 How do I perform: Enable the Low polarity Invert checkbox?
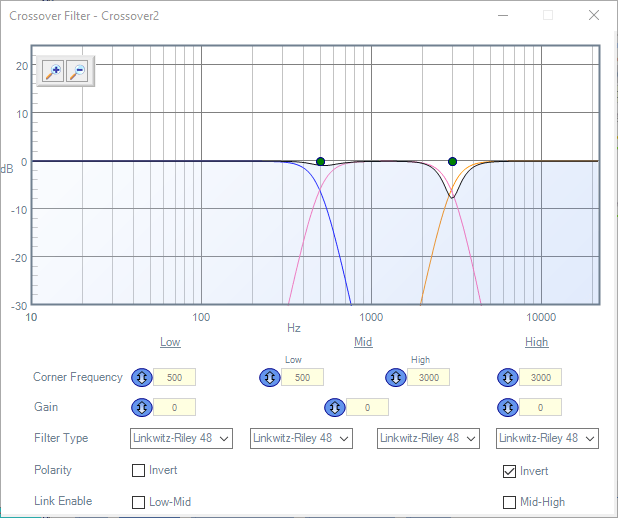[x=139, y=471]
